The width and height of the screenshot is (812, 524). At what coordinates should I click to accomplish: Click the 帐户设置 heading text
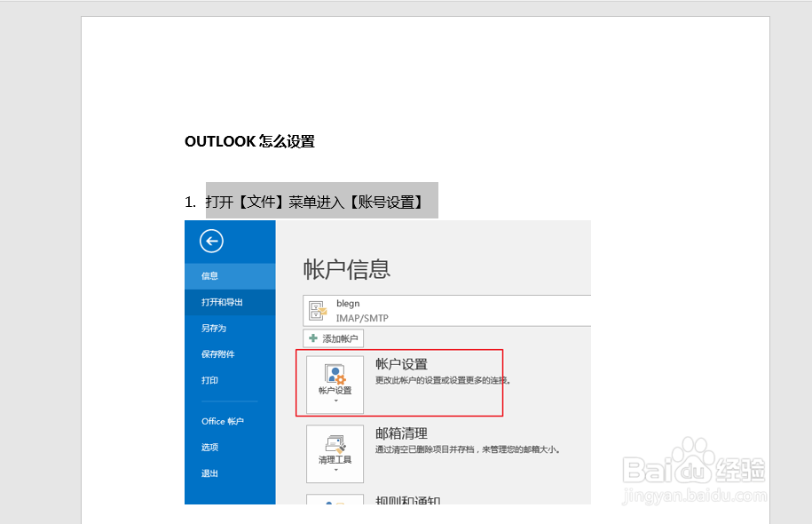click(401, 364)
